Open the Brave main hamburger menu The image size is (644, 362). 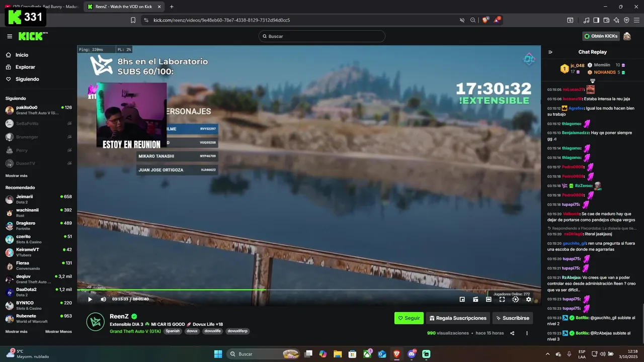click(636, 20)
